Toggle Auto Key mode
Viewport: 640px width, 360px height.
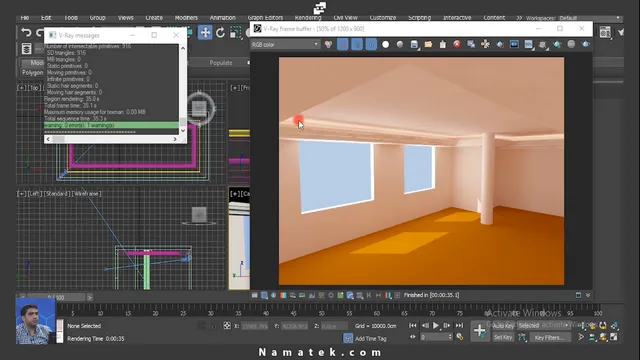(503, 326)
